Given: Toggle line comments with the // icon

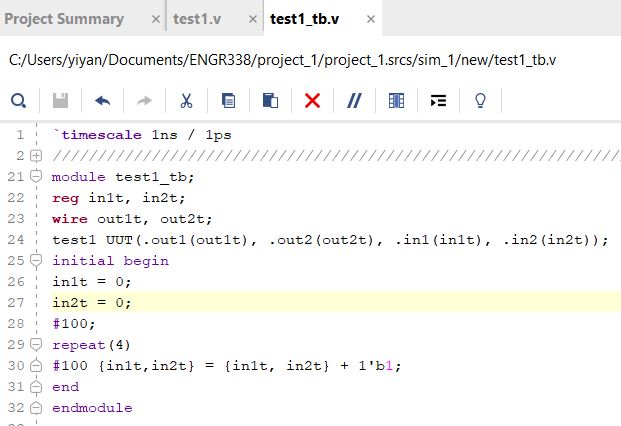Looking at the screenshot, I should pyautogui.click(x=354, y=100).
